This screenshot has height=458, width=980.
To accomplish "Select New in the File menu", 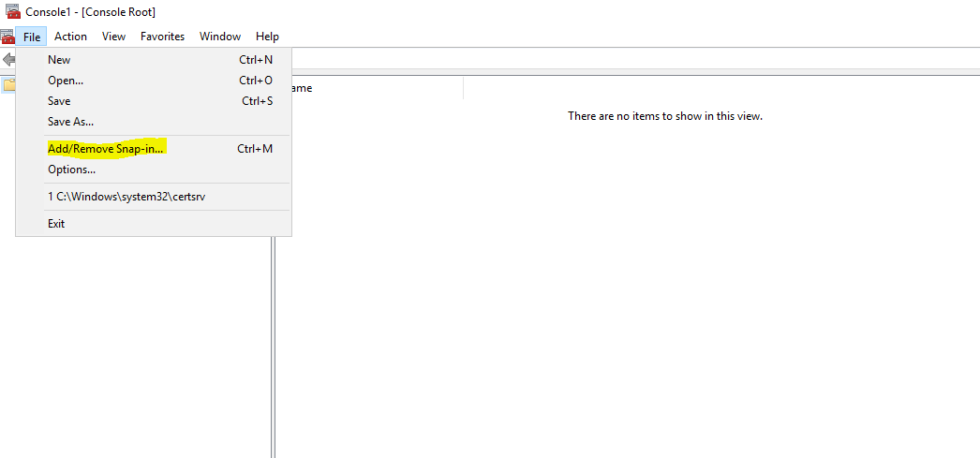I will tap(59, 60).
